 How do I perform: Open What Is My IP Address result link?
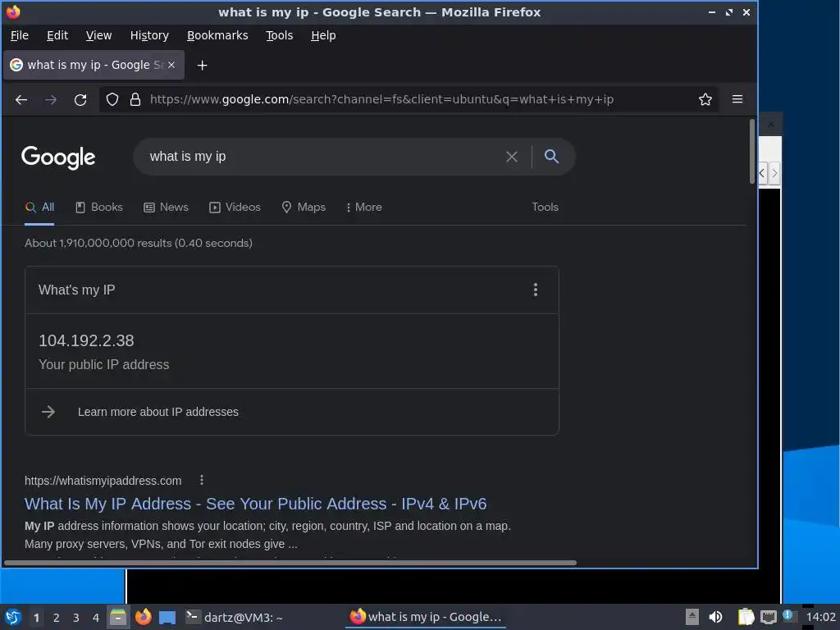256,504
